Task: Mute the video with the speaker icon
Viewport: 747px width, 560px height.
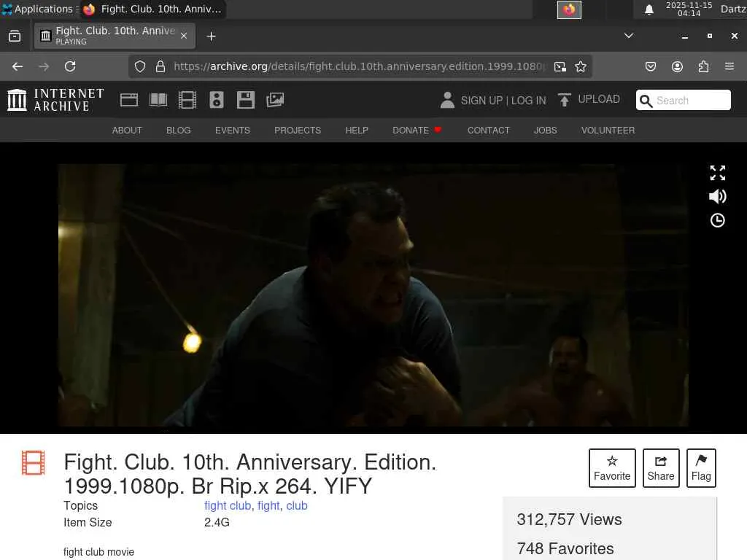Action: point(718,196)
